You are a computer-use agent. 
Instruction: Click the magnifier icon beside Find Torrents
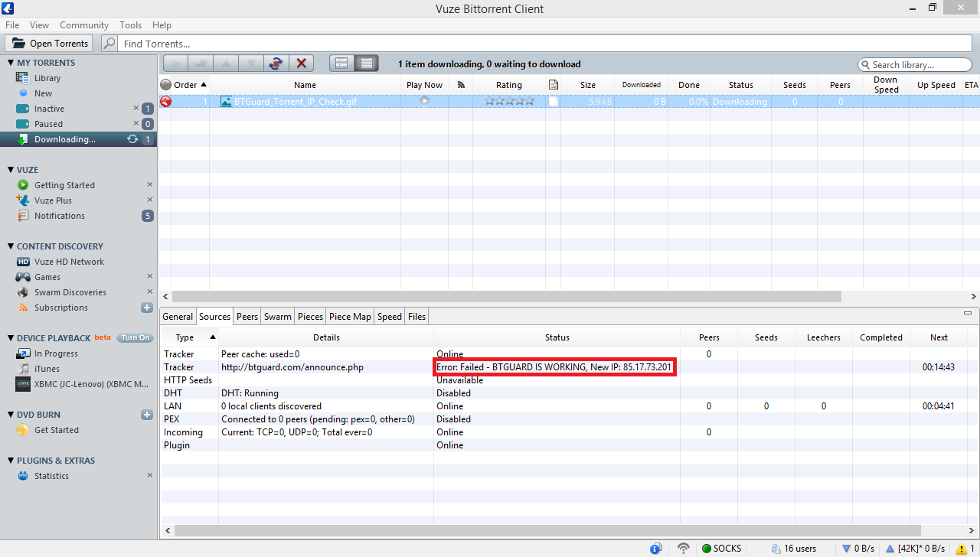109,44
